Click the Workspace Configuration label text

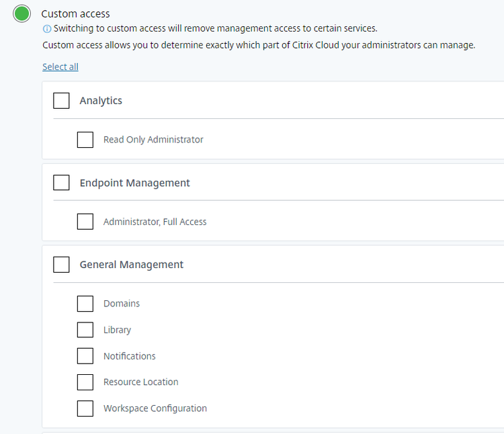(155, 408)
